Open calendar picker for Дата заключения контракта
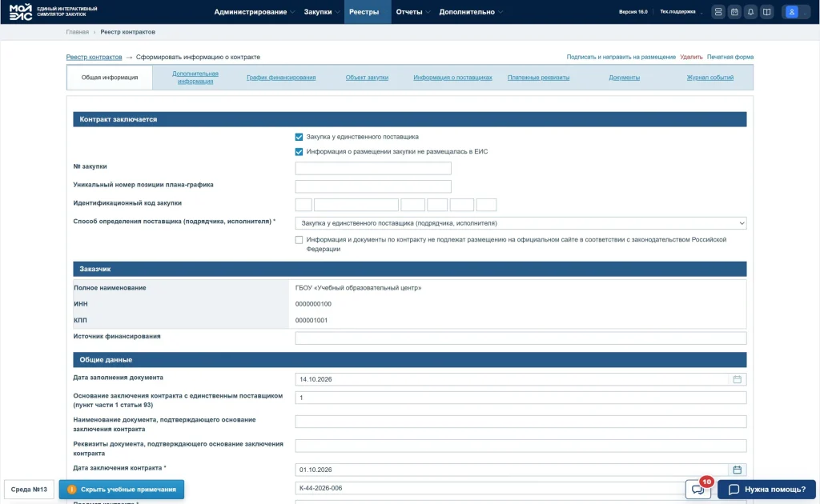The image size is (820, 504). 737,470
